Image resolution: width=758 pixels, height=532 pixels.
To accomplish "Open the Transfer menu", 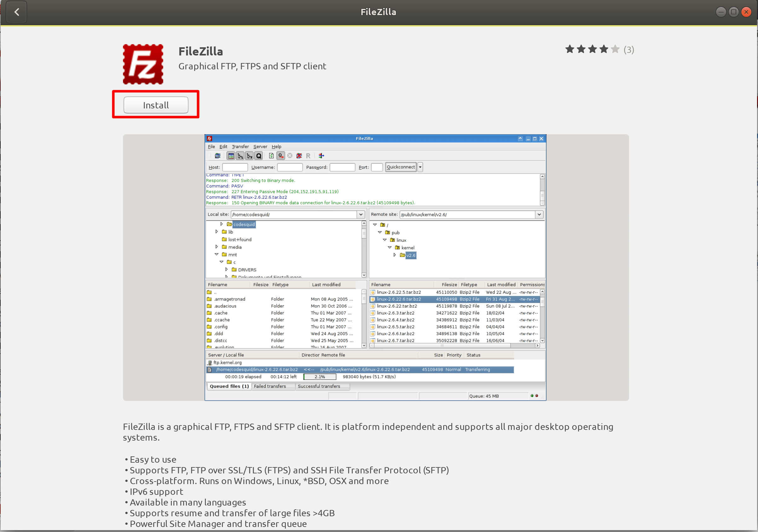I will point(240,147).
